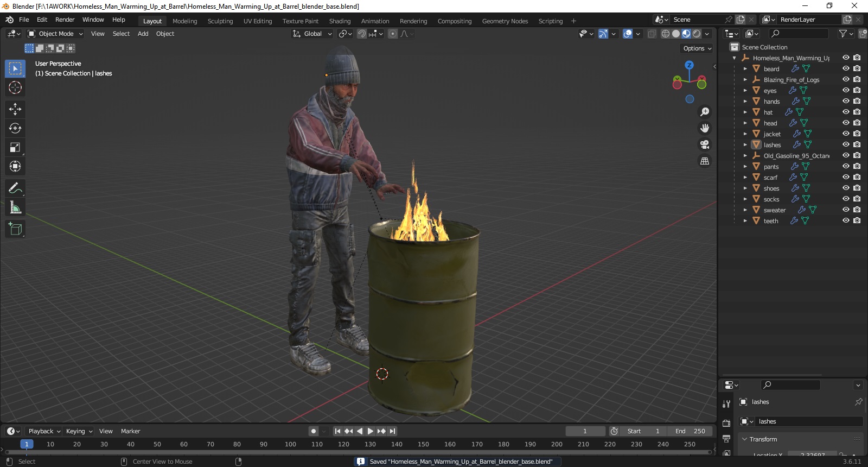Switch to Modeling workspace tab
The width and height of the screenshot is (868, 467).
point(184,21)
